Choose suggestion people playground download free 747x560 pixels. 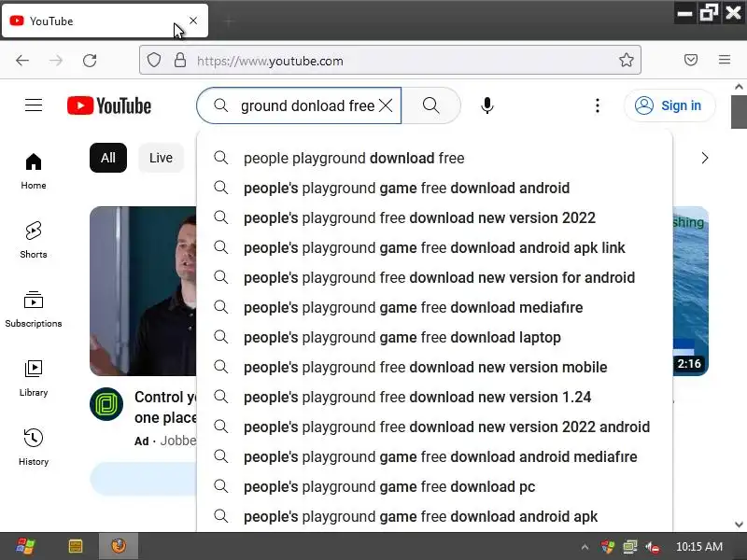coord(434,158)
